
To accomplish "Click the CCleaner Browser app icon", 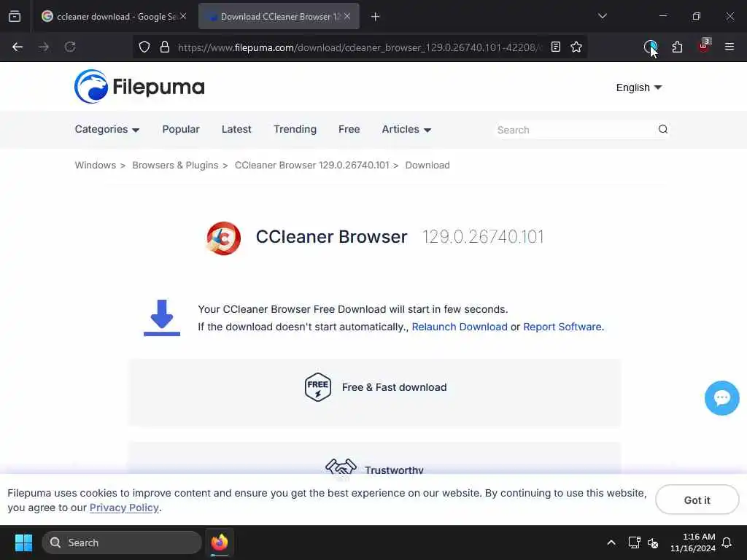I will pyautogui.click(x=223, y=238).
